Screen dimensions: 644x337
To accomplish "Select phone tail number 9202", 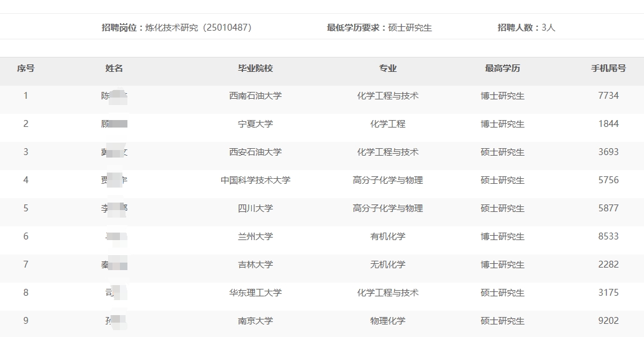I will (608, 321).
